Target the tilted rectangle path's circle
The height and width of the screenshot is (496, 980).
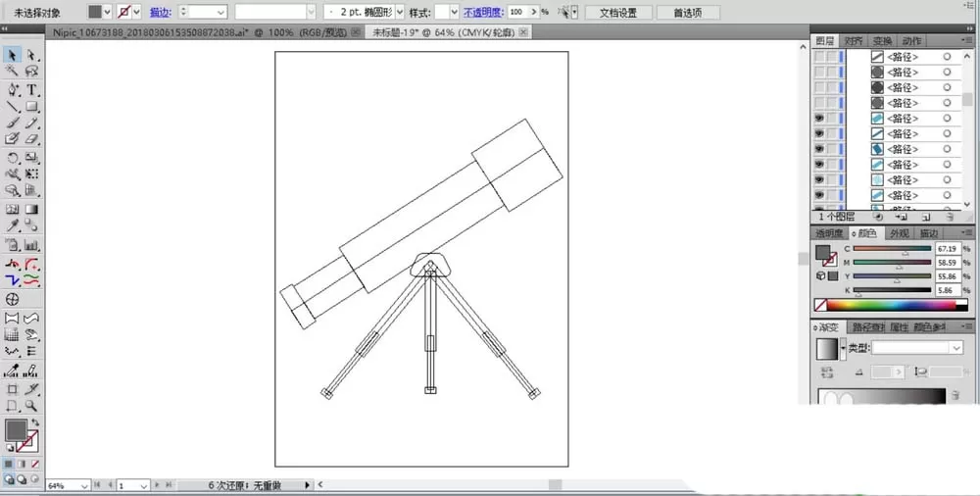tap(947, 149)
